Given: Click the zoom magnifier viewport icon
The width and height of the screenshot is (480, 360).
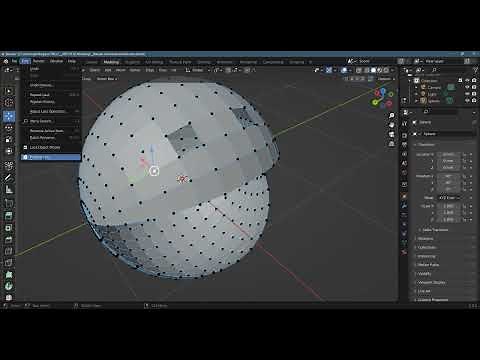Looking at the screenshot, I should [x=392, y=115].
